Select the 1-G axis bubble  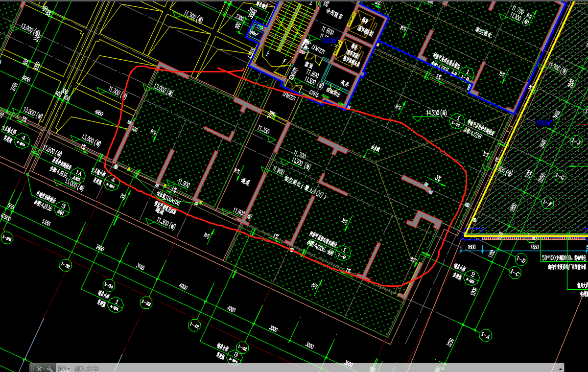pos(561,176)
